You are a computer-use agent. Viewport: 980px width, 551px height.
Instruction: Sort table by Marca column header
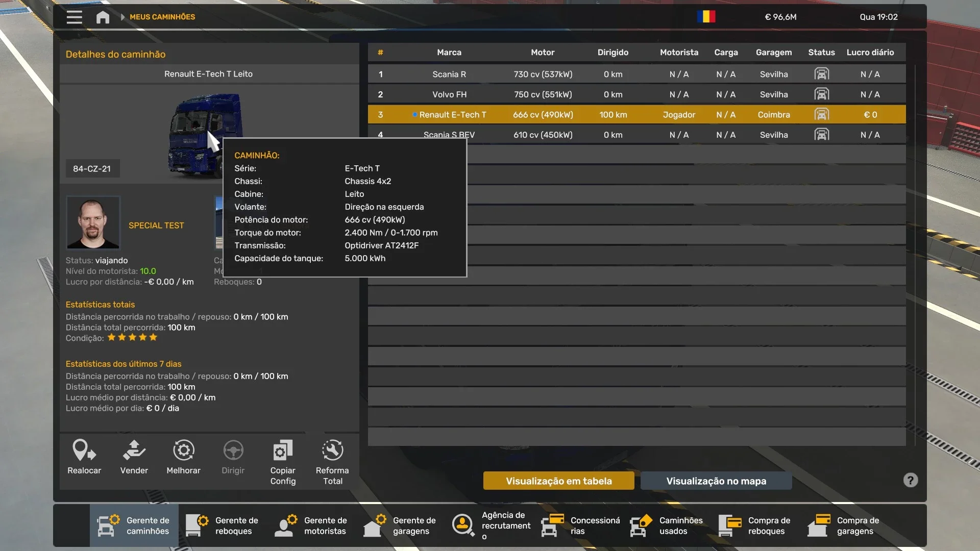(x=449, y=52)
